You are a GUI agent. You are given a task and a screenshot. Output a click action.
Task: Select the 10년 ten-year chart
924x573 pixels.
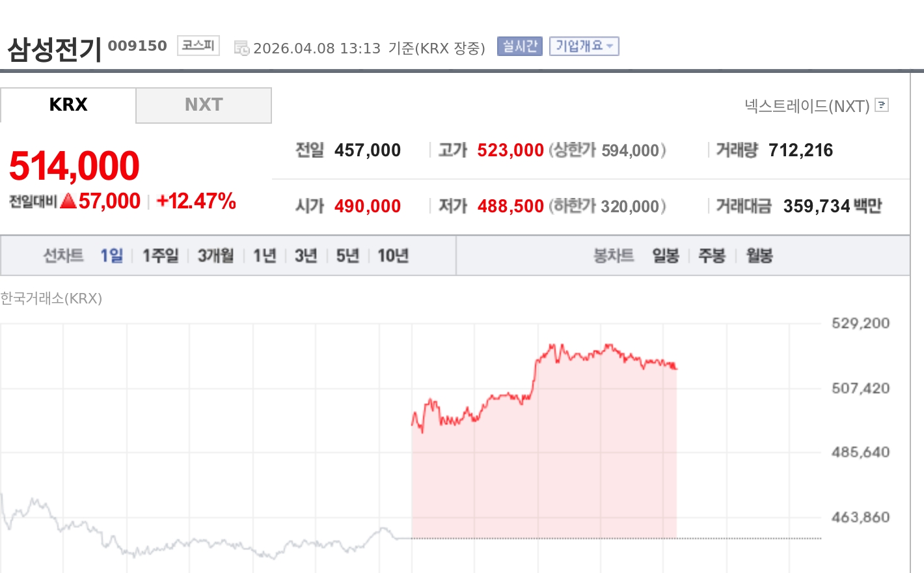click(x=393, y=255)
